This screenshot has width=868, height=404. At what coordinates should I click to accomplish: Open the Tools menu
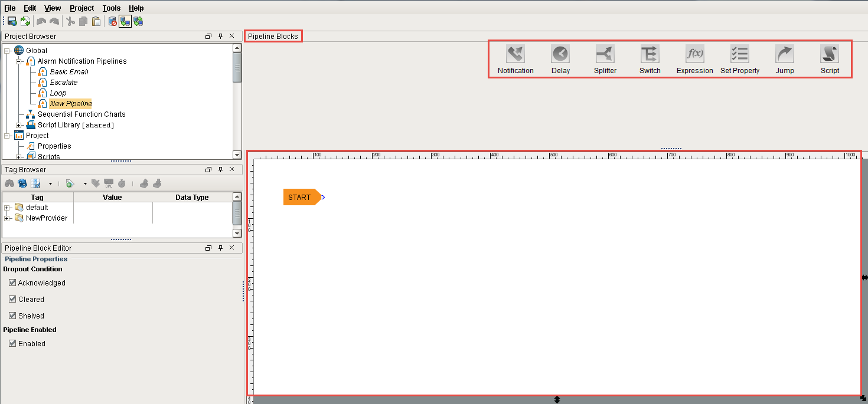[111, 8]
